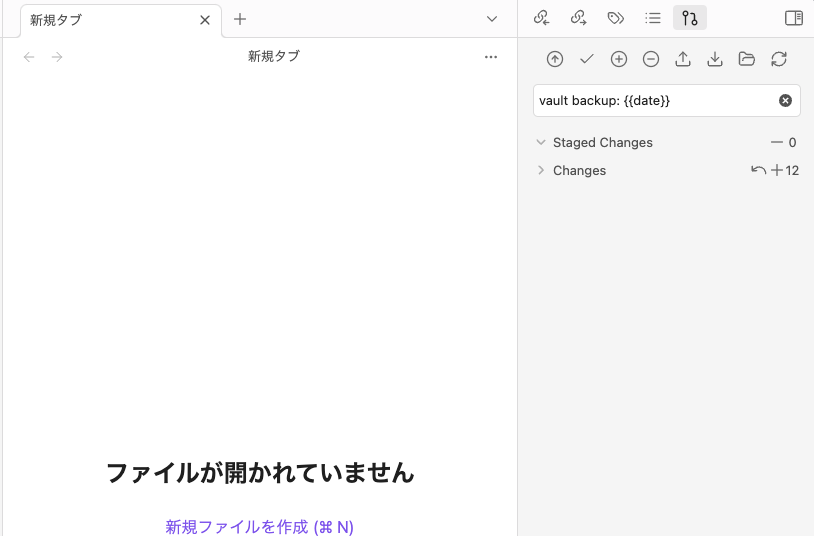Go forward with the right arrow

click(57, 57)
